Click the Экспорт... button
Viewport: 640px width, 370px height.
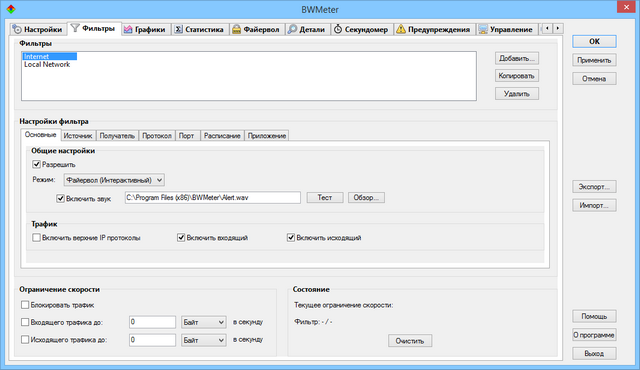coord(594,187)
